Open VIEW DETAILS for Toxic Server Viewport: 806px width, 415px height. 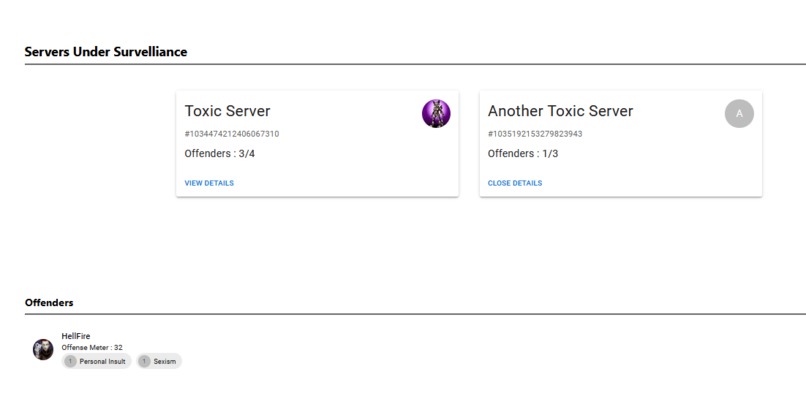tap(209, 183)
